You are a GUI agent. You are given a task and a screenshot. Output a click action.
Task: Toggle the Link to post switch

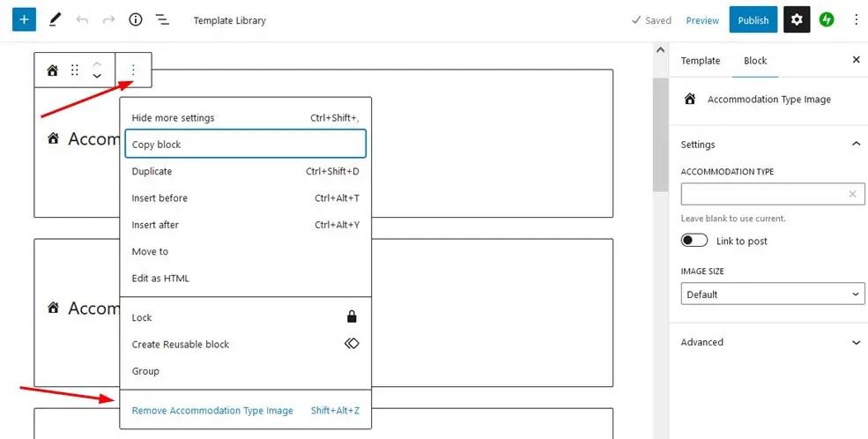click(x=694, y=241)
